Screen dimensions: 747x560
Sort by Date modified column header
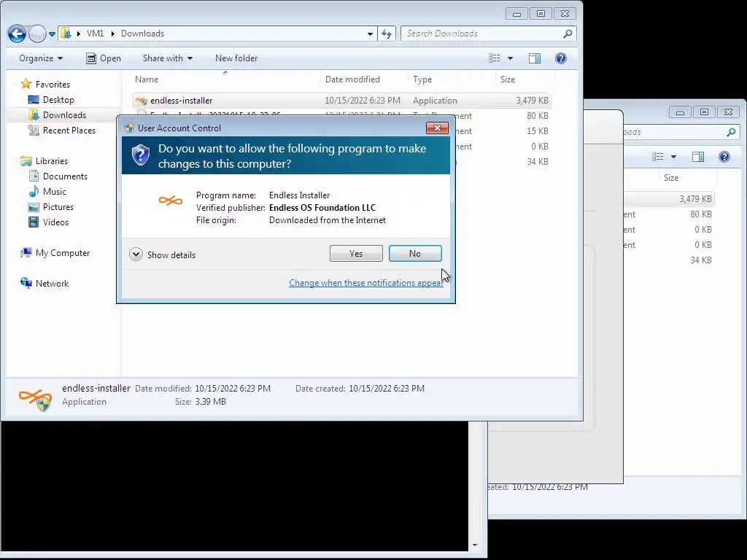(364, 79)
